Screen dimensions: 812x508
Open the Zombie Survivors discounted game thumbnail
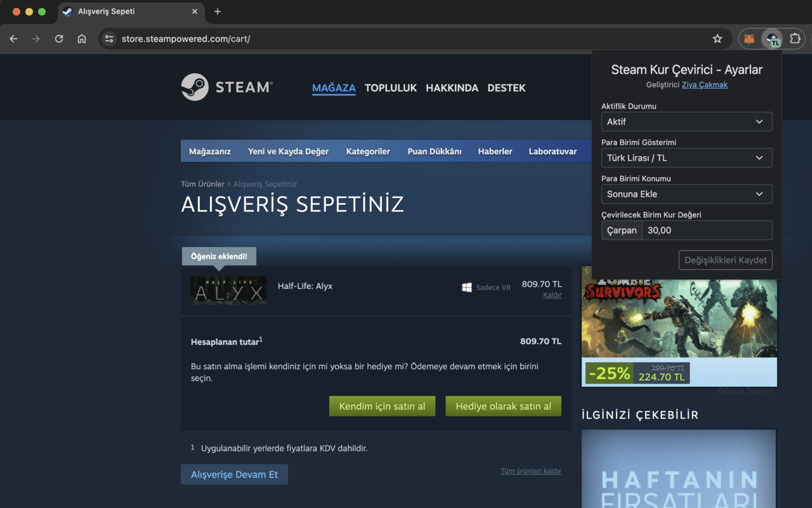679,317
